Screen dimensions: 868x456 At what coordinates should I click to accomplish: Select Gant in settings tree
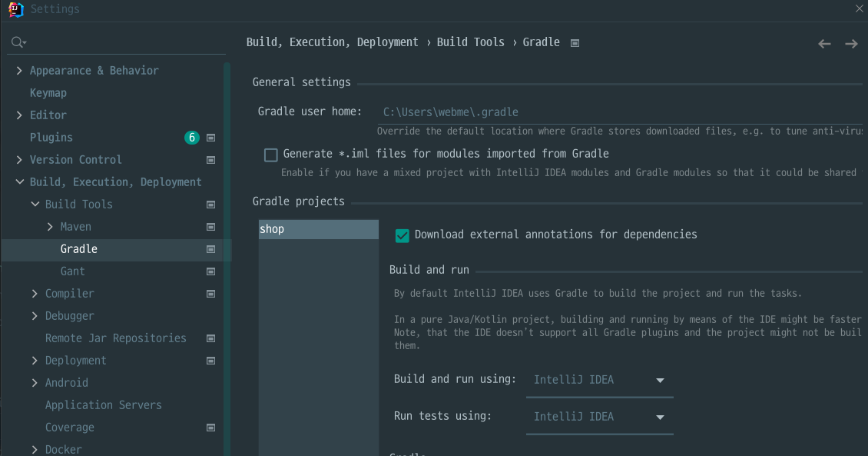(72, 271)
